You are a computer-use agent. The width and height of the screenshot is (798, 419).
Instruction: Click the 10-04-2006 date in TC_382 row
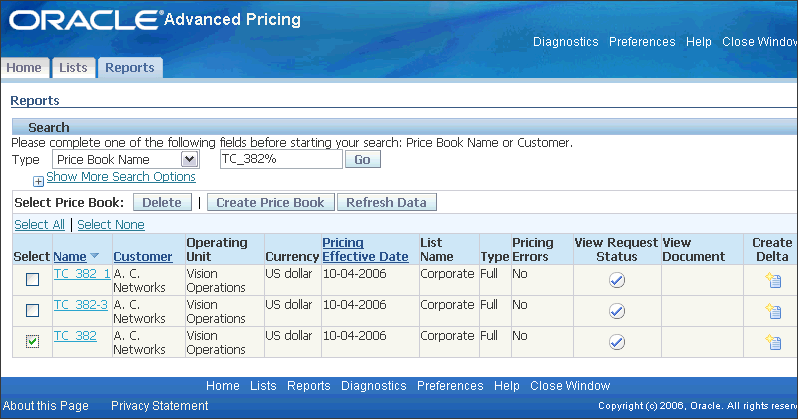[355, 336]
